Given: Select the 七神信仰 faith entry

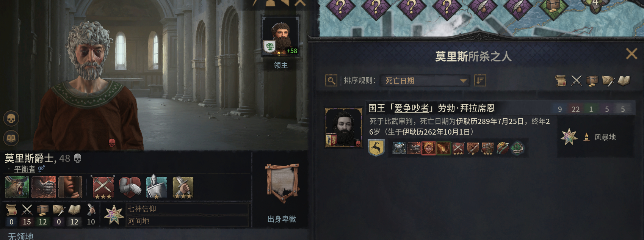Looking at the screenshot, I should point(187,209).
